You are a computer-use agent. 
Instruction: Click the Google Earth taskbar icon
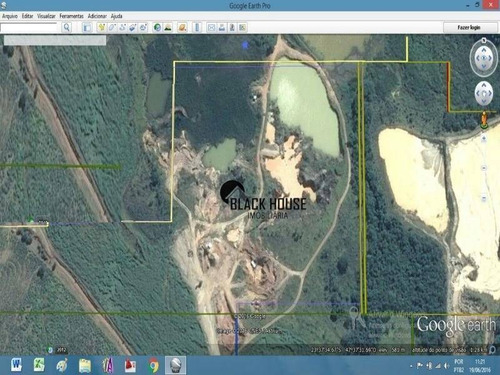(176, 365)
